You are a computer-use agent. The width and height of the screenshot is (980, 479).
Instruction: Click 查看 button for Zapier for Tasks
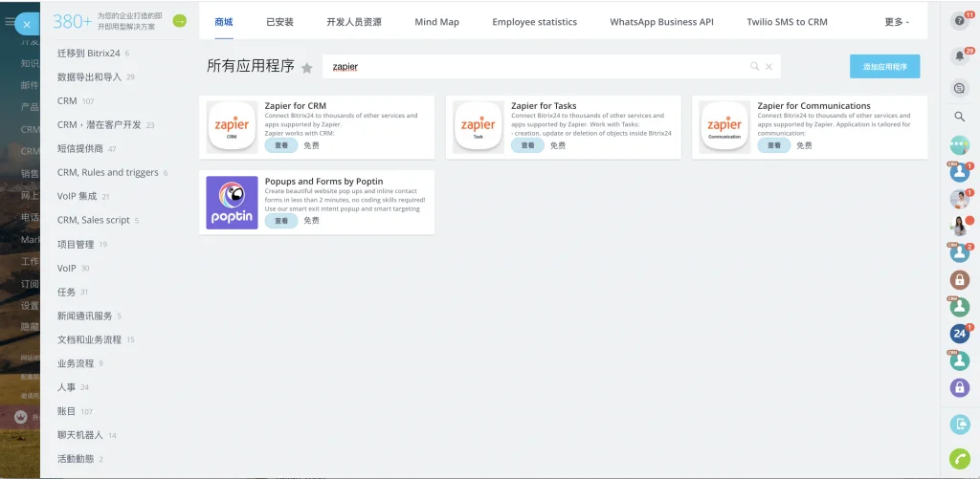(527, 145)
